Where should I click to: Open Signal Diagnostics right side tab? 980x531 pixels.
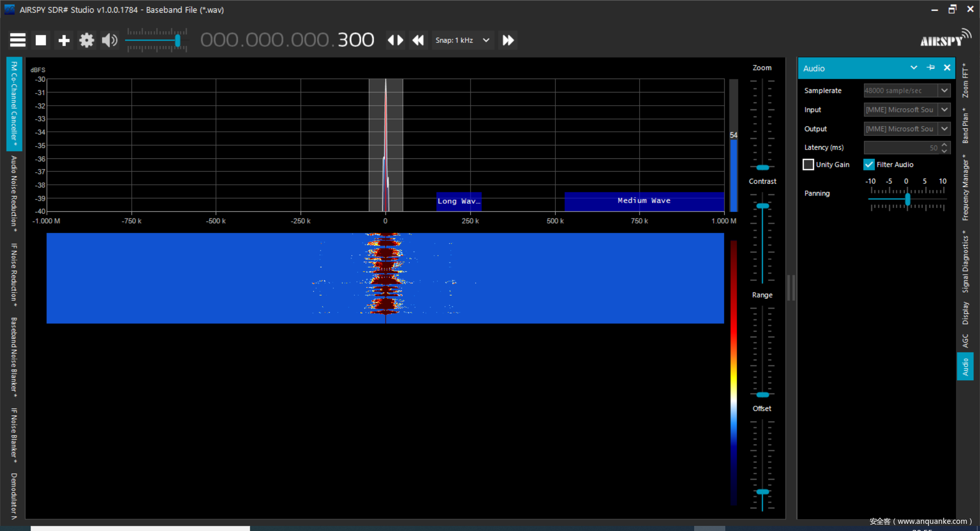click(965, 261)
